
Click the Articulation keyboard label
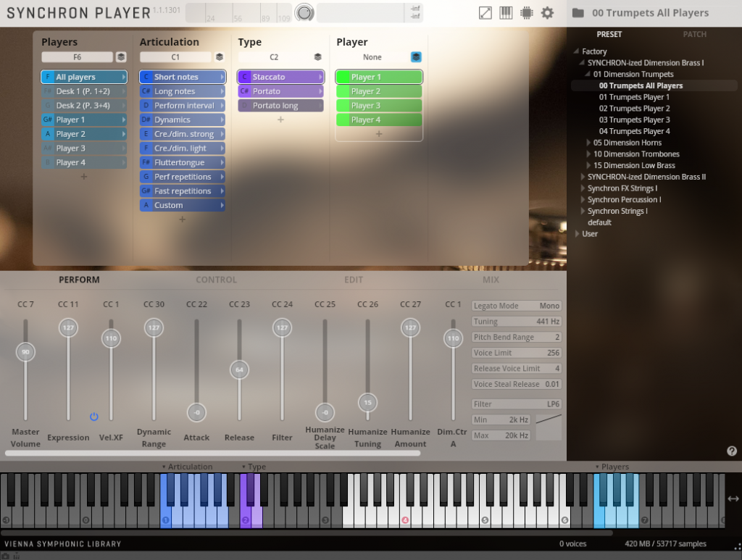pos(190,467)
